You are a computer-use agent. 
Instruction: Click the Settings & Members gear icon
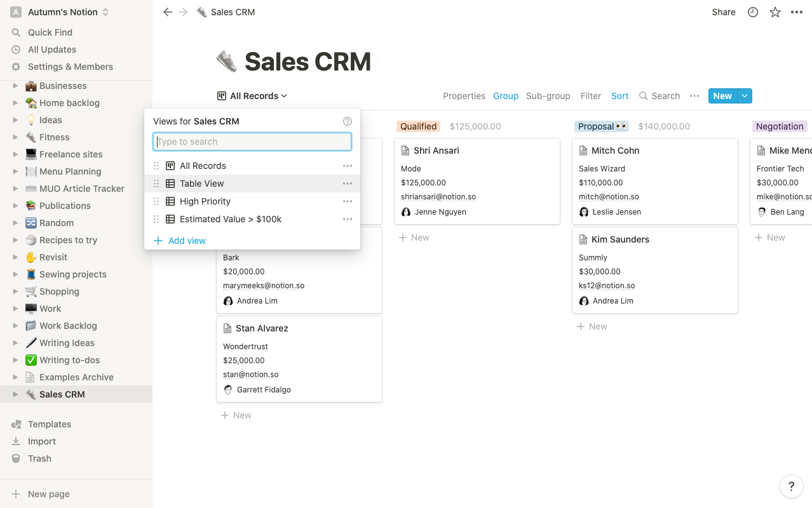tap(16, 67)
